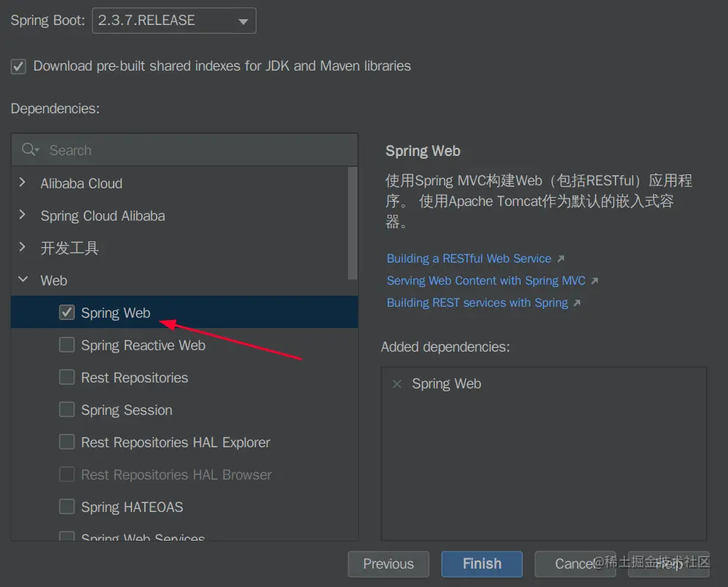The width and height of the screenshot is (728, 587).
Task: Select the Rest Repositories row label
Action: (x=135, y=377)
